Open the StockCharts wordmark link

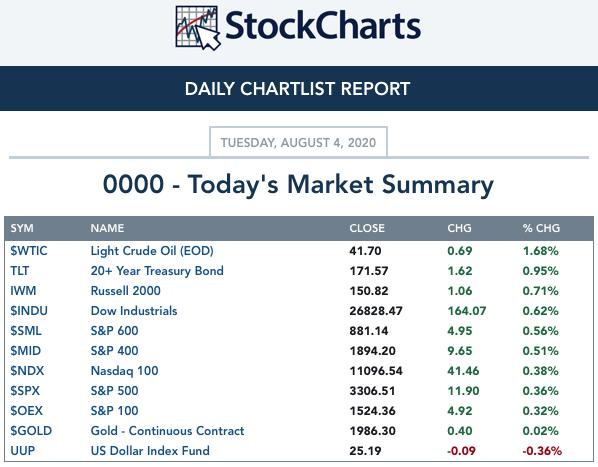(x=323, y=25)
